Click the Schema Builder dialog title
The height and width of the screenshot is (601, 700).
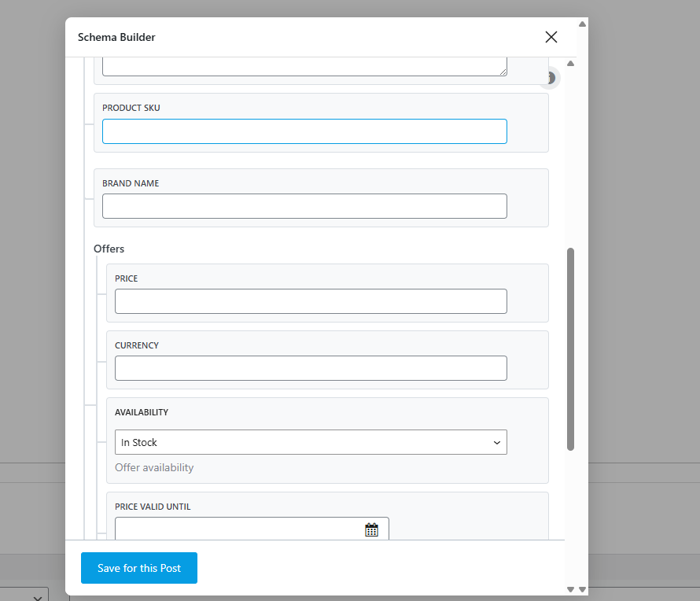116,37
